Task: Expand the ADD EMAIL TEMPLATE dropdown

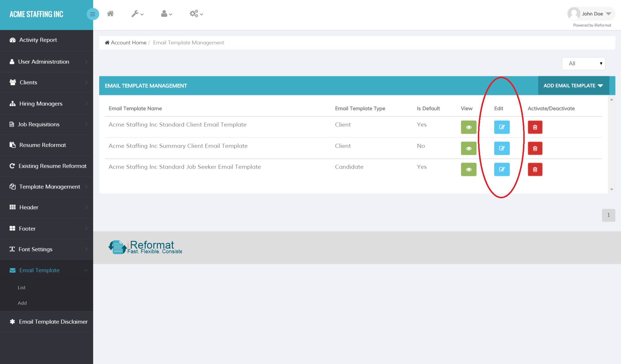Action: coord(573,85)
